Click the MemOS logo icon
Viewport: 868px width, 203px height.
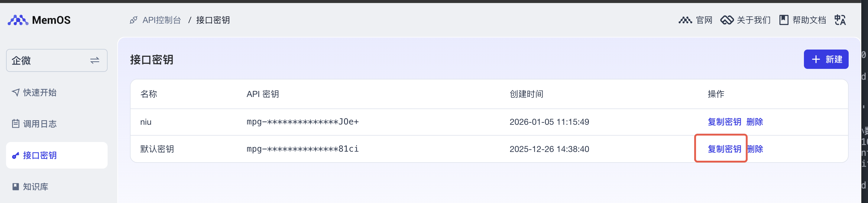point(18,20)
